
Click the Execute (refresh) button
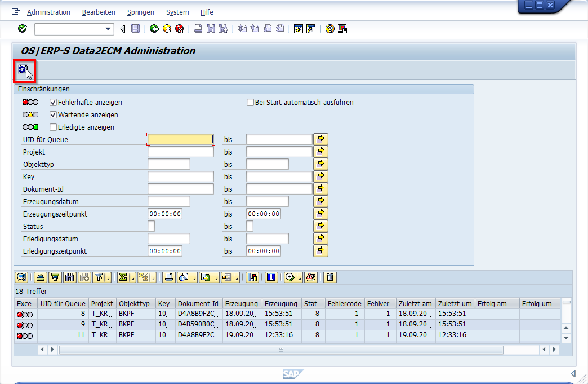pos(23,70)
